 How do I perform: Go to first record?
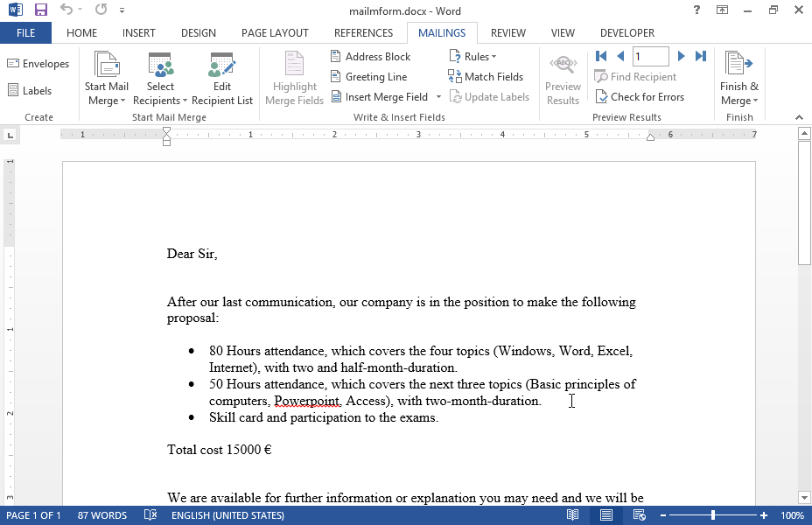click(601, 56)
